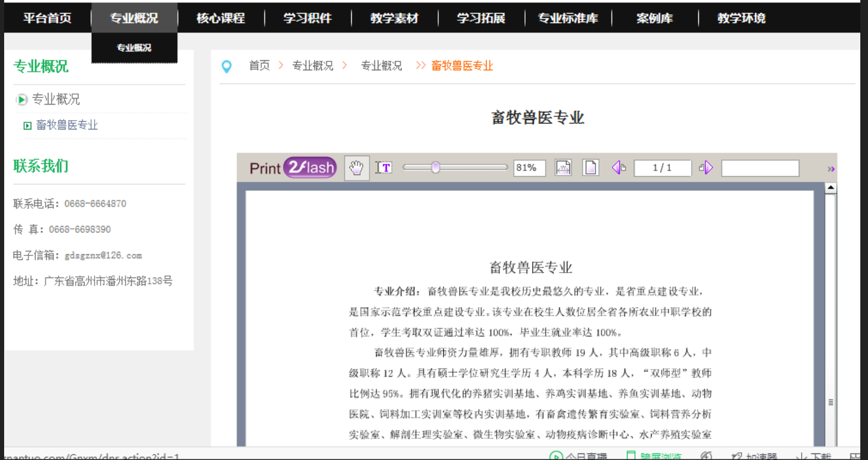
Task: Go to previous page arrow
Action: tap(618, 168)
